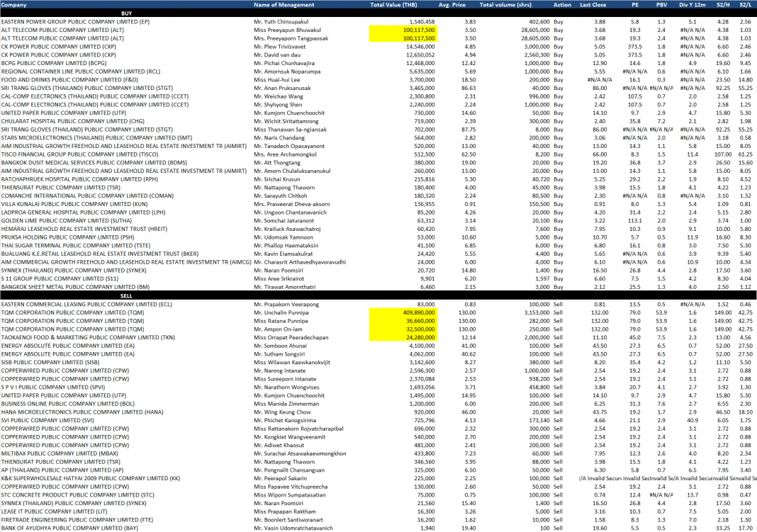
Task: Click the Company column header
Action: click(14, 4)
